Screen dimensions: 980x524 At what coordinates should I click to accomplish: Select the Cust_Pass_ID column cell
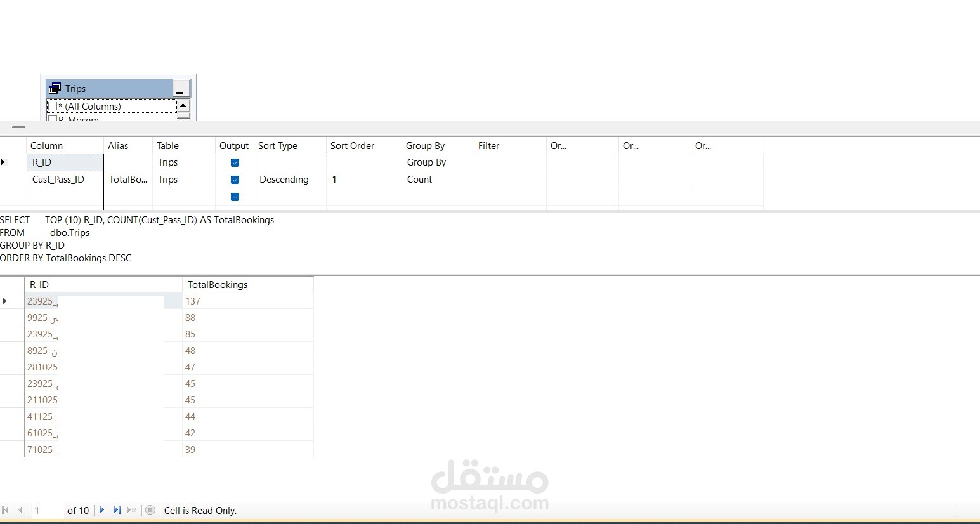tap(65, 180)
